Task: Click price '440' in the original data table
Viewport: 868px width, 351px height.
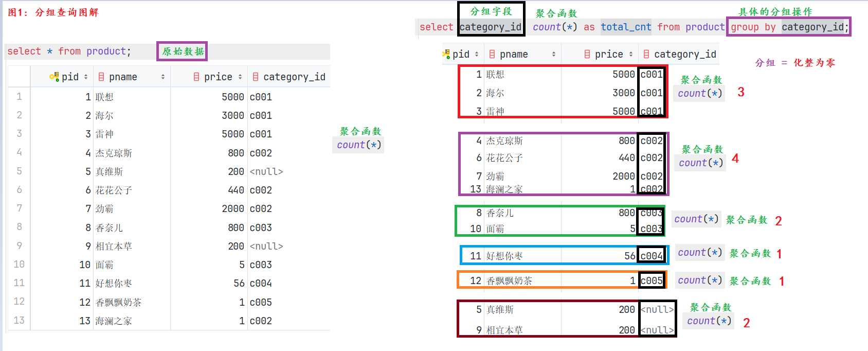Action: [x=236, y=190]
